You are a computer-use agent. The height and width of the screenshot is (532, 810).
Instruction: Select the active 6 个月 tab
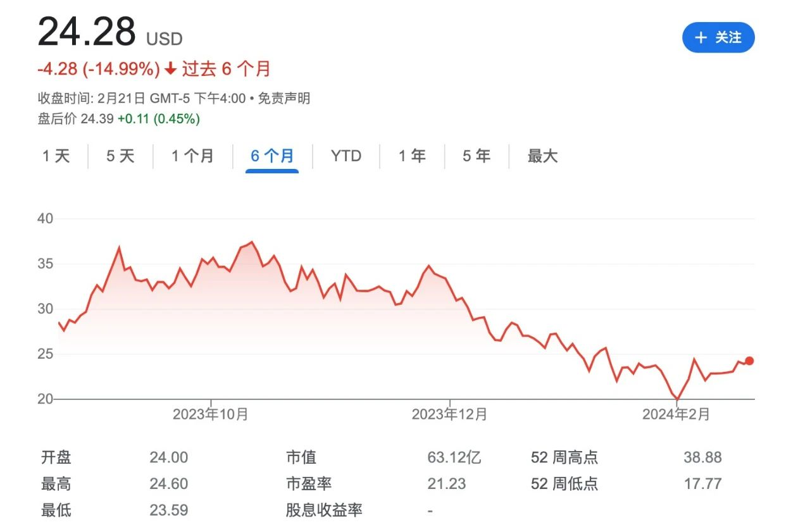[272, 156]
